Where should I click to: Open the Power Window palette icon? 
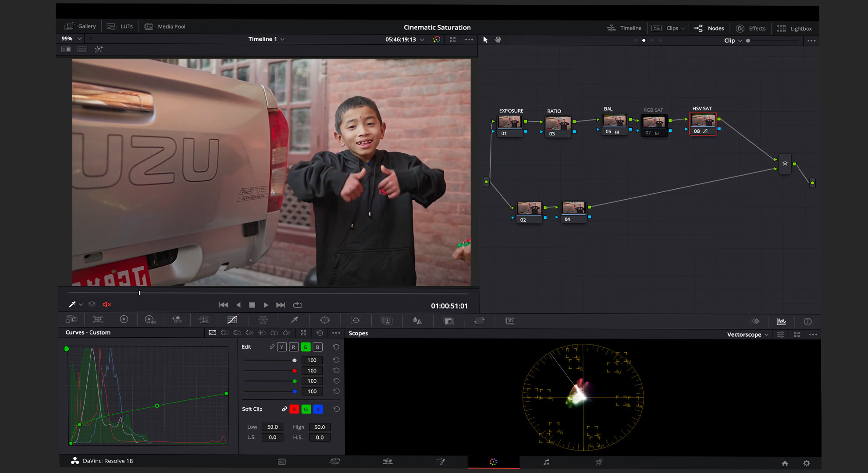[325, 320]
